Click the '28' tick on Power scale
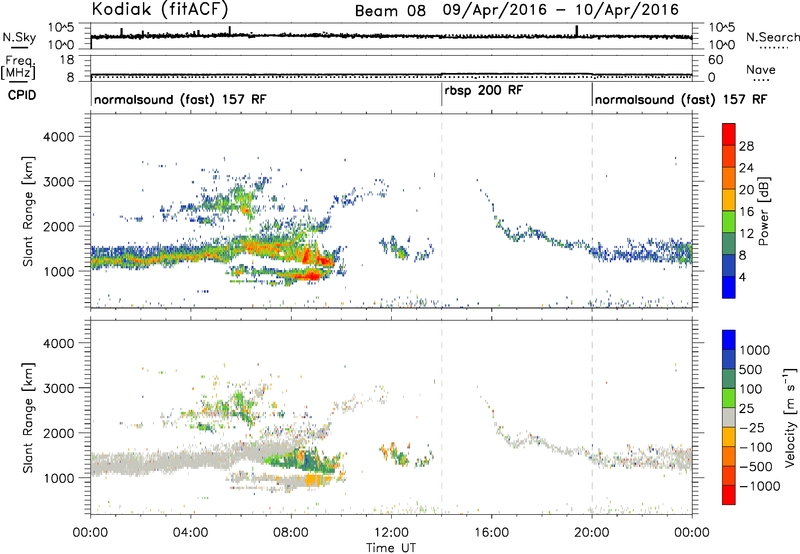Viewport: 800px width, 554px height. 746,146
